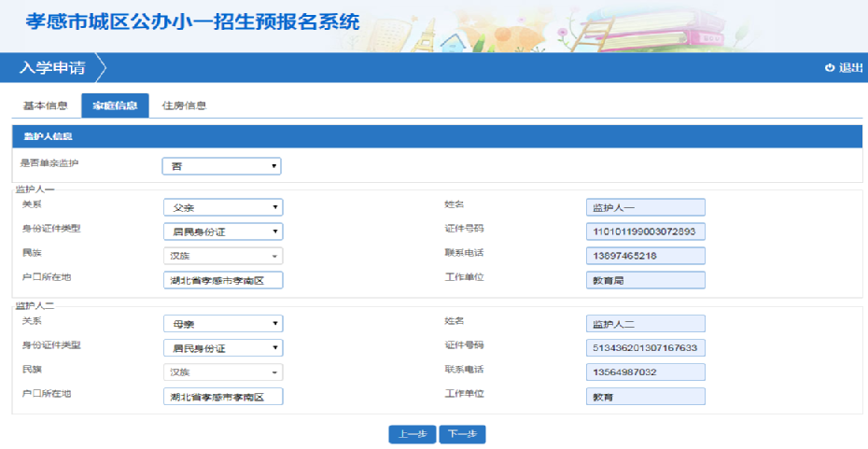This screenshot has width=868, height=449.
Task: Click guardian one 户口所在地 input field
Action: pos(222,280)
